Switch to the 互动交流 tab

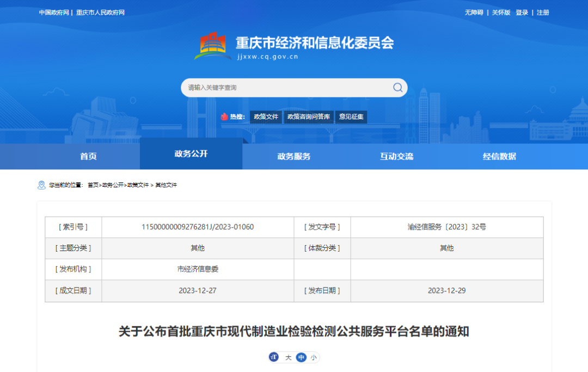tap(396, 156)
